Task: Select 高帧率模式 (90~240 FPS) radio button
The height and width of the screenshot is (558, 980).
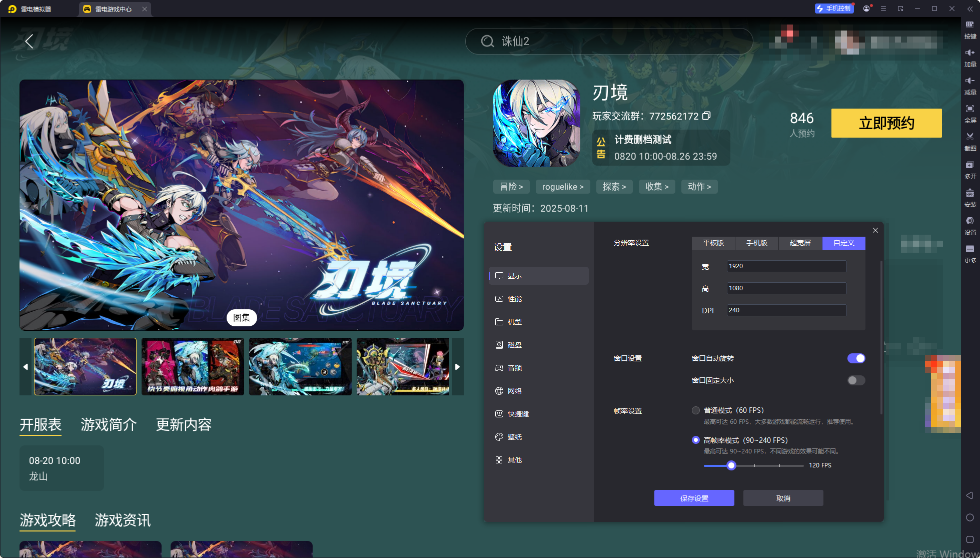Action: click(x=695, y=440)
